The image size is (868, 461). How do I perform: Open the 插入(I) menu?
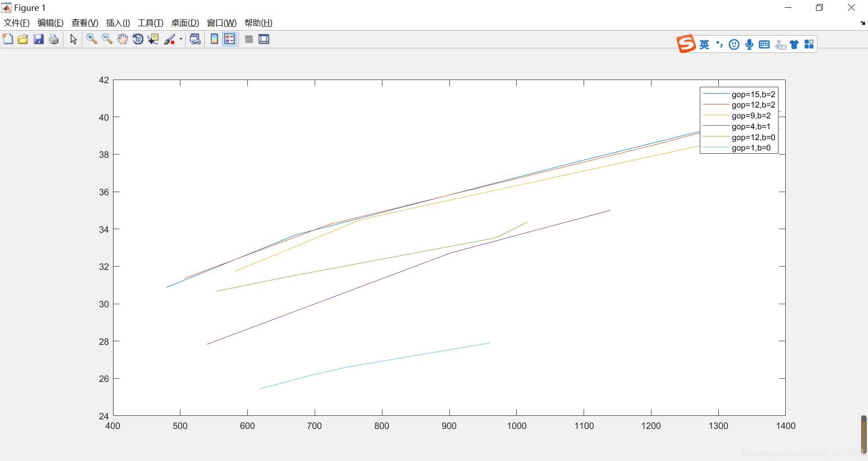(x=118, y=23)
